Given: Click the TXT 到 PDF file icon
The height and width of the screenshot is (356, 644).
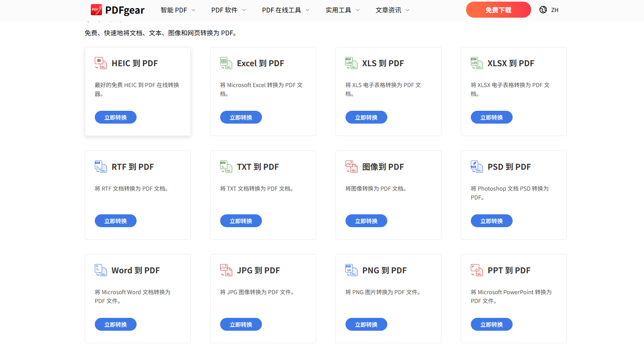Looking at the screenshot, I should coord(226,167).
